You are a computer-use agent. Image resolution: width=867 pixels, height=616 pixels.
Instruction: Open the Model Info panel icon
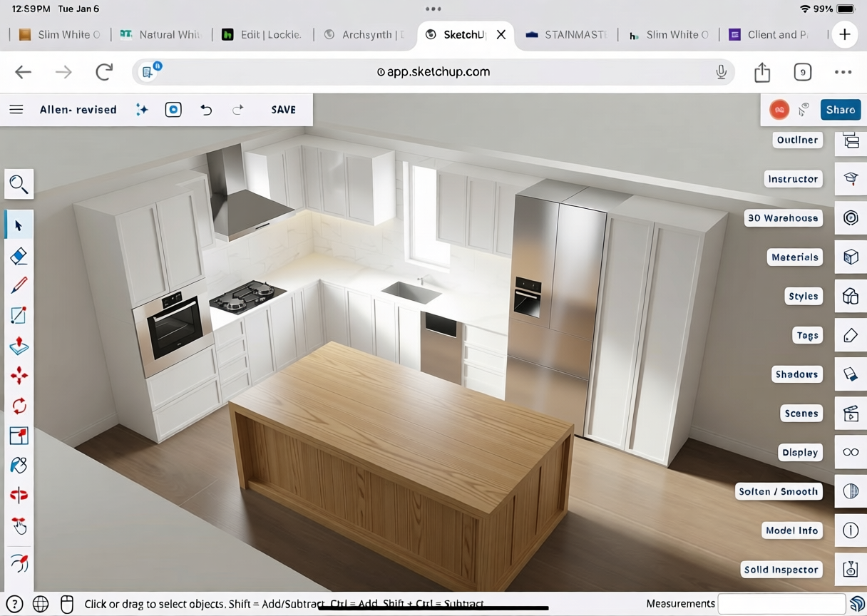851,531
